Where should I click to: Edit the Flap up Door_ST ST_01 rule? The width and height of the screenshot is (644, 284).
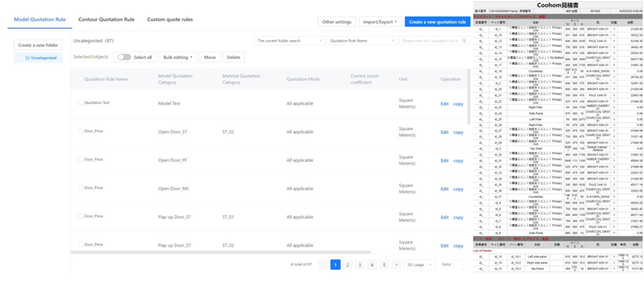pos(444,217)
